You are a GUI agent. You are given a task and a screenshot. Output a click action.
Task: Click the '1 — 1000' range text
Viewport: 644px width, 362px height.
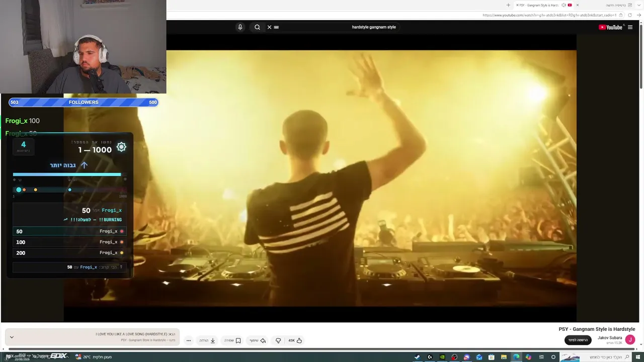point(95,150)
